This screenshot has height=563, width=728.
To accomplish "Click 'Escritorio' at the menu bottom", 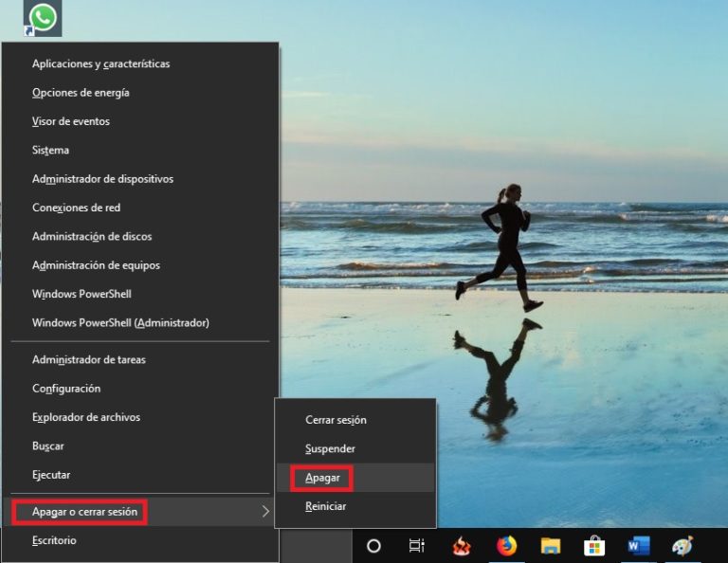I will (x=54, y=540).
